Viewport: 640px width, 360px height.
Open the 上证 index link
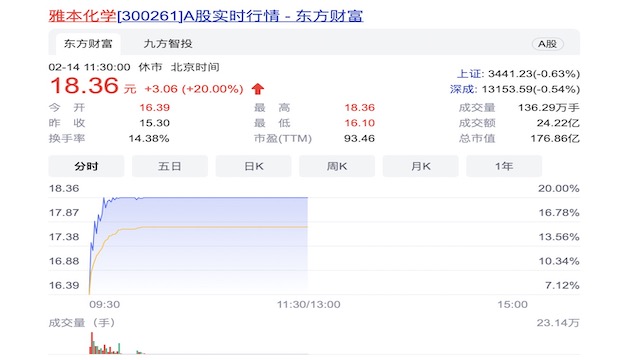point(469,74)
